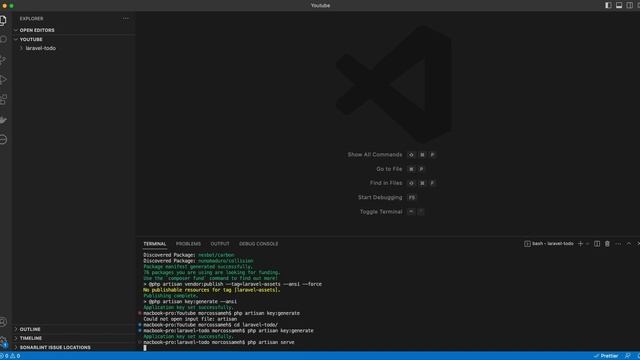Open the Docker view in activity bar

pos(3,120)
